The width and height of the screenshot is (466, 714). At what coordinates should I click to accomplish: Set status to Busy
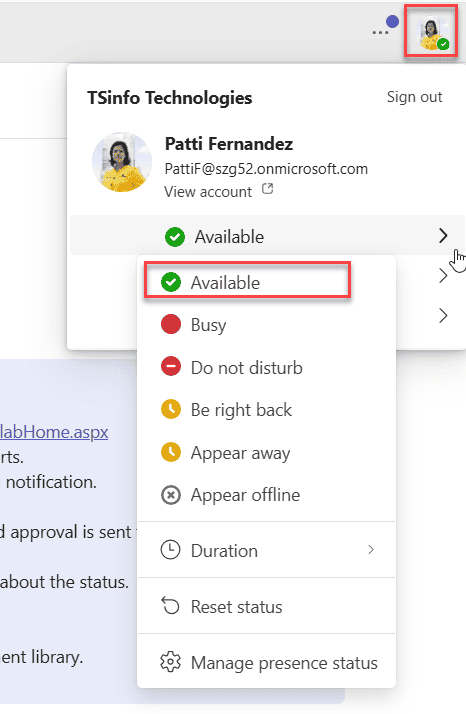pyautogui.click(x=266, y=325)
